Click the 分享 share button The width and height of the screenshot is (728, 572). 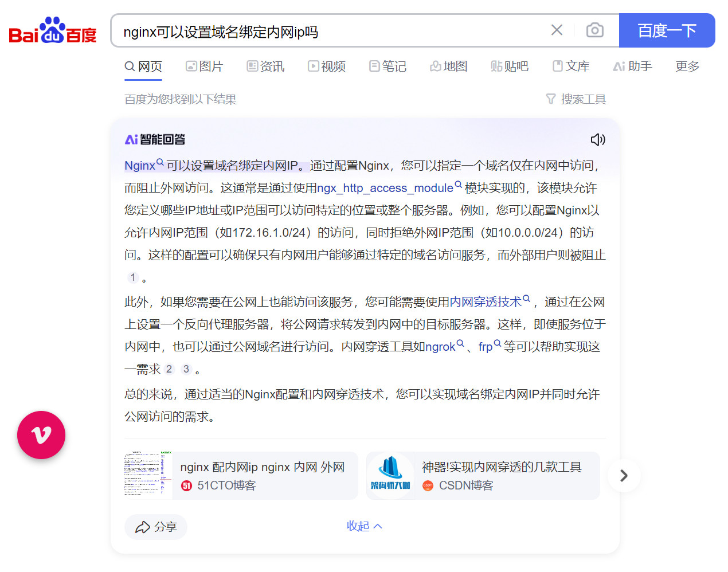156,527
